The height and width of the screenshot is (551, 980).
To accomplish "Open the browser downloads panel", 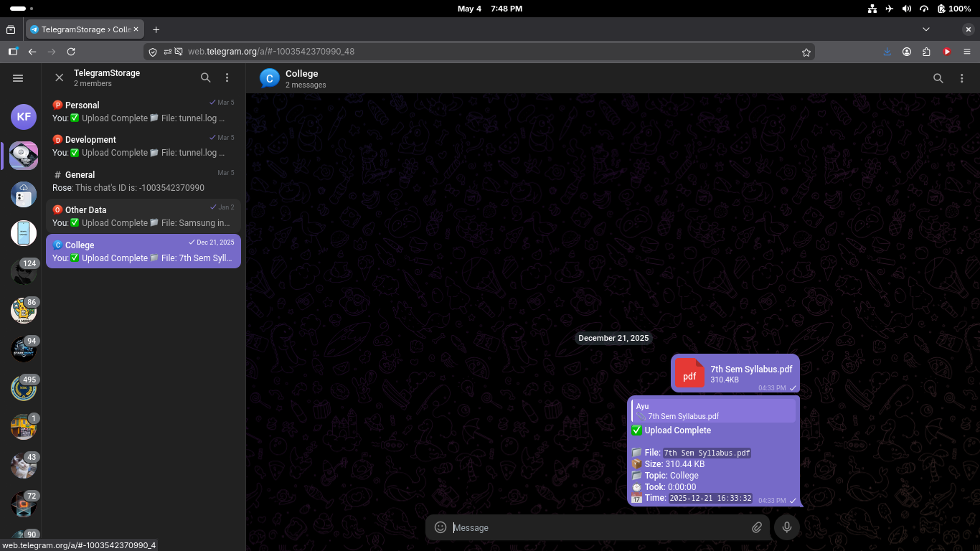I will click(x=887, y=52).
